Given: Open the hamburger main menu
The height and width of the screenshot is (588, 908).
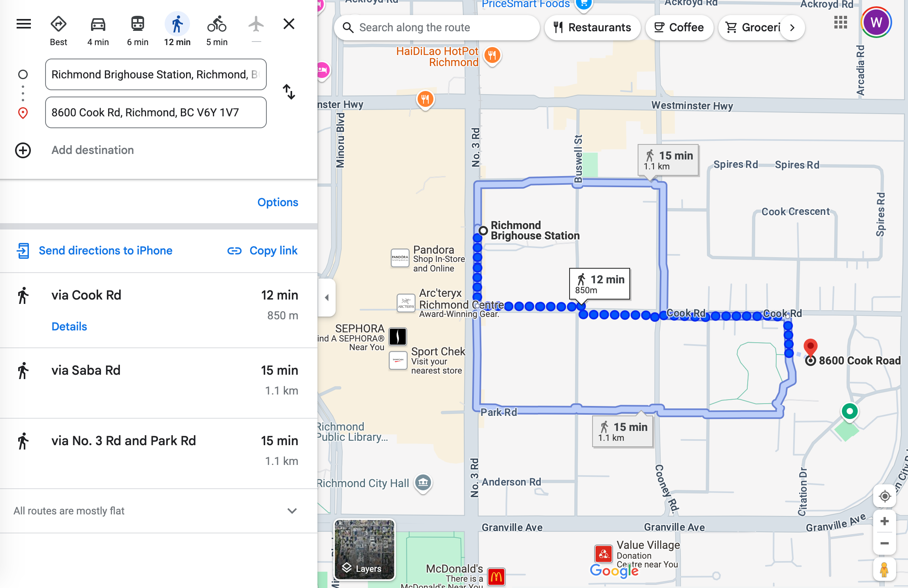Looking at the screenshot, I should [24, 24].
